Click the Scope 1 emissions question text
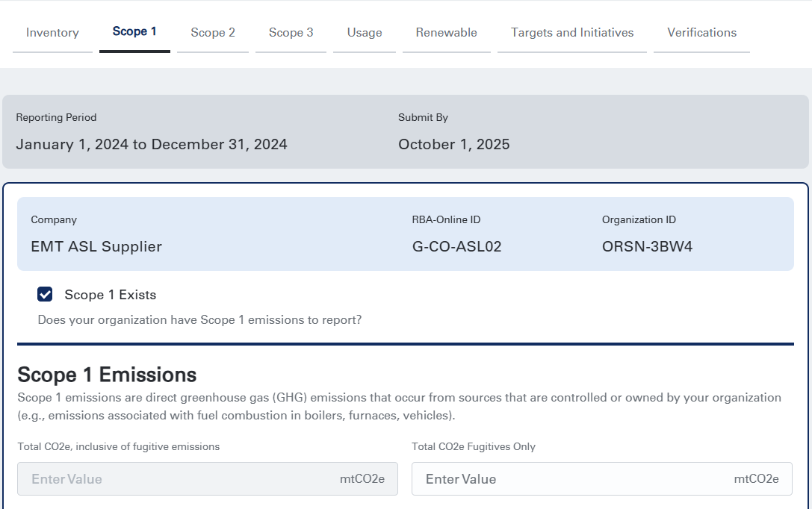Viewport: 812px width, 509px height. pyautogui.click(x=200, y=319)
